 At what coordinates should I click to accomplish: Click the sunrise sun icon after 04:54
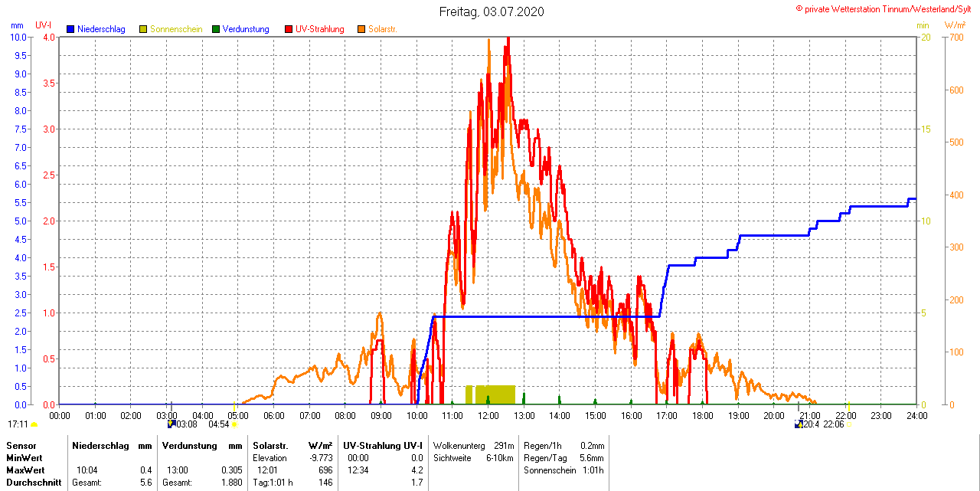tap(235, 424)
